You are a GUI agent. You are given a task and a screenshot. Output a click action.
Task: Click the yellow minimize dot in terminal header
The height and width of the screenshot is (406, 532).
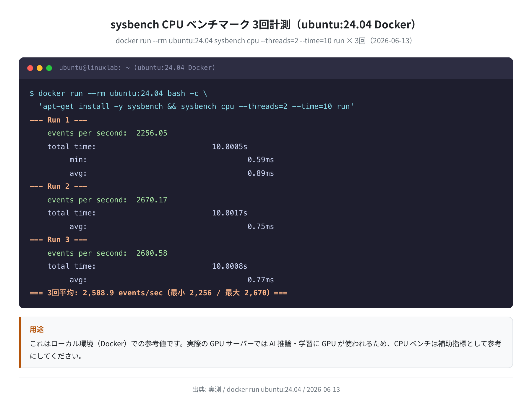pyautogui.click(x=40, y=68)
